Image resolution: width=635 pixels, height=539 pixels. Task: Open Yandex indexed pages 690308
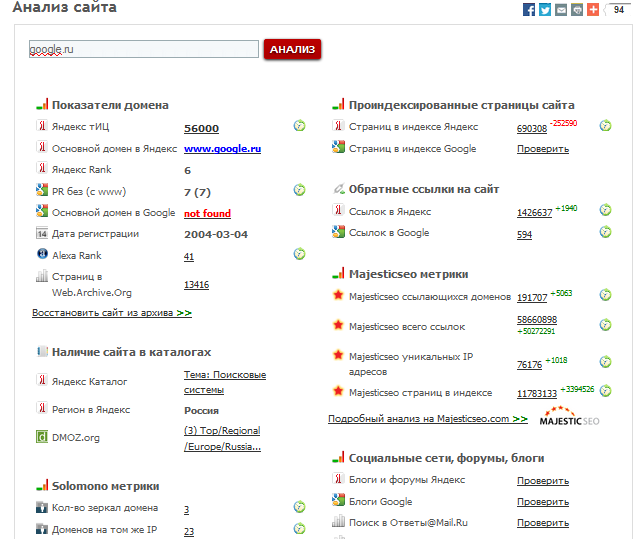pos(532,129)
